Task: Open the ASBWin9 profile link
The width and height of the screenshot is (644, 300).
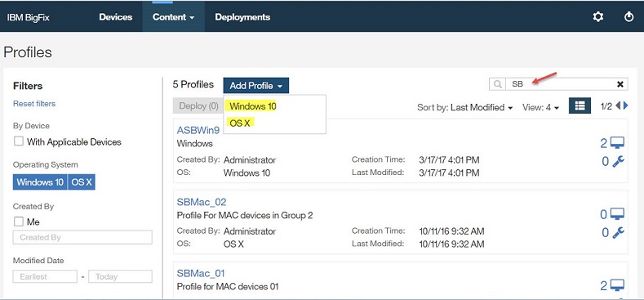Action: pyautogui.click(x=198, y=131)
